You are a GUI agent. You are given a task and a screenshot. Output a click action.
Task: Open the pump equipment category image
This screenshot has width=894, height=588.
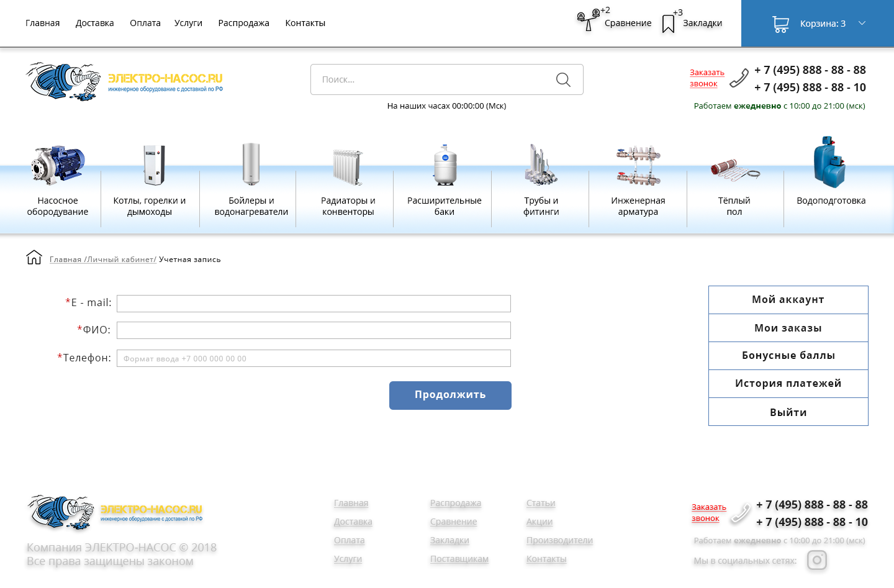pyautogui.click(x=58, y=165)
